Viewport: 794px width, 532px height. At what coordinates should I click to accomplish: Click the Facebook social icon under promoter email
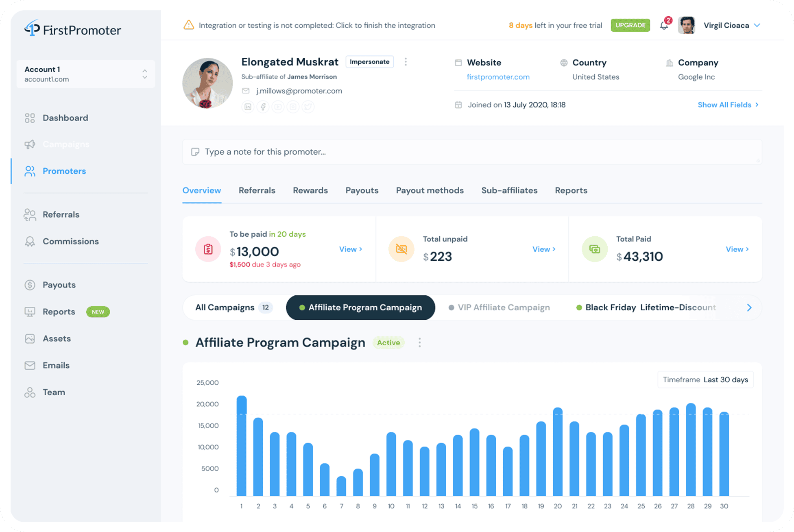[263, 107]
